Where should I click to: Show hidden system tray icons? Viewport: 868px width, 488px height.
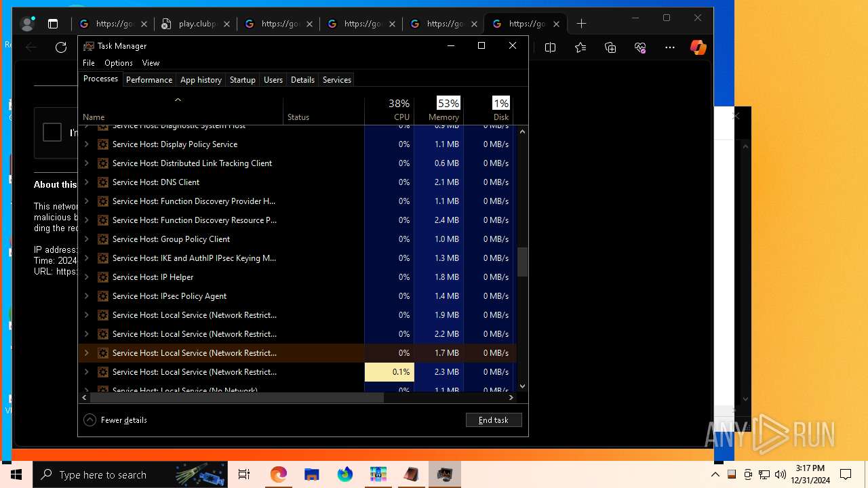tap(715, 474)
